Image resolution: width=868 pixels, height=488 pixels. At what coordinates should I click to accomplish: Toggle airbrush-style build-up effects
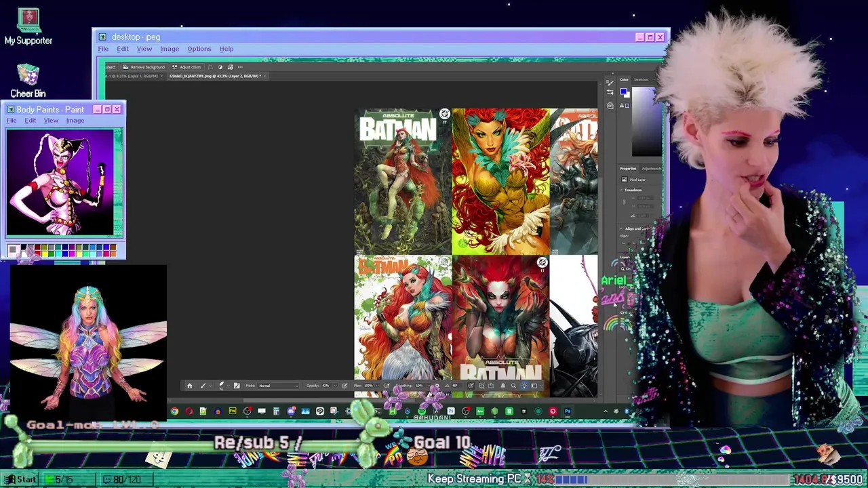point(387,386)
